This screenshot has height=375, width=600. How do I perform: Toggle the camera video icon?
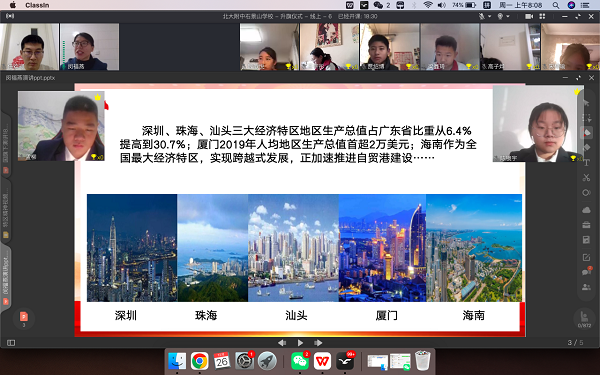(x=529, y=16)
